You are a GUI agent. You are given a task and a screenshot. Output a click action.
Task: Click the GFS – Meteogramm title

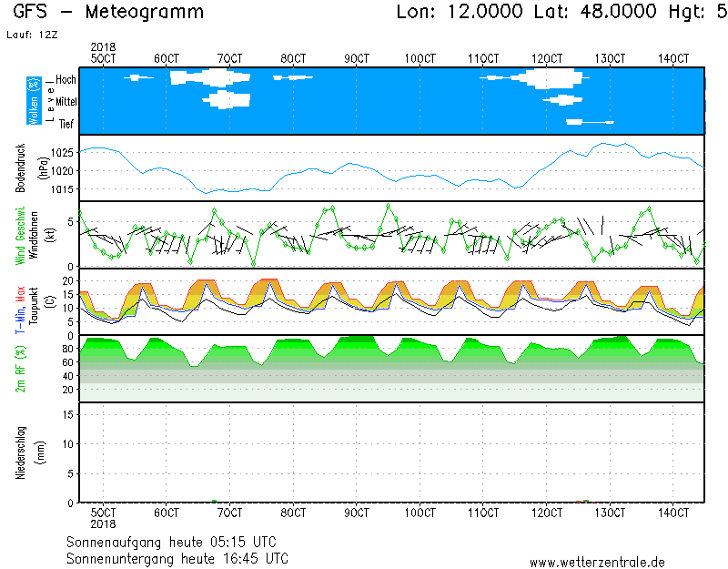108,13
